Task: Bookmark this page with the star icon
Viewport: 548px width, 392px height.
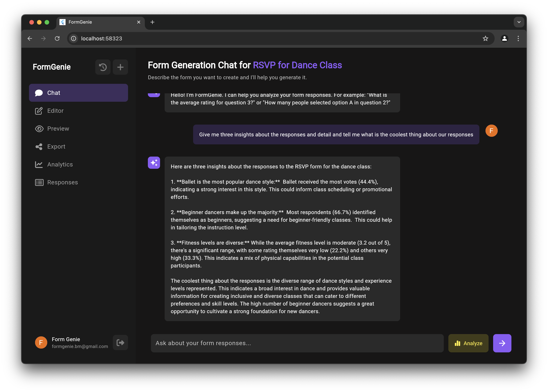Action: click(x=485, y=39)
